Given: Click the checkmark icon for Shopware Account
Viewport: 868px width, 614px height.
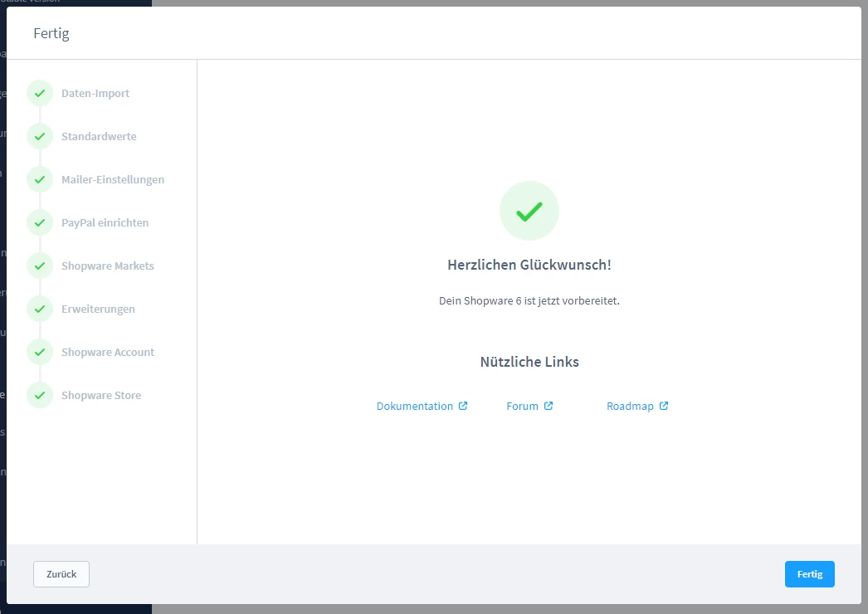Looking at the screenshot, I should [40, 352].
